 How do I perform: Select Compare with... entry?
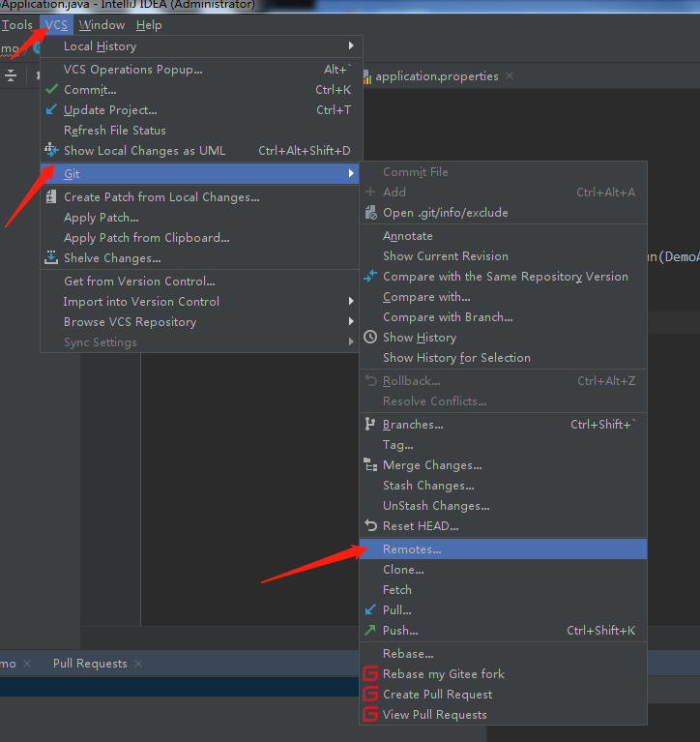(503, 297)
